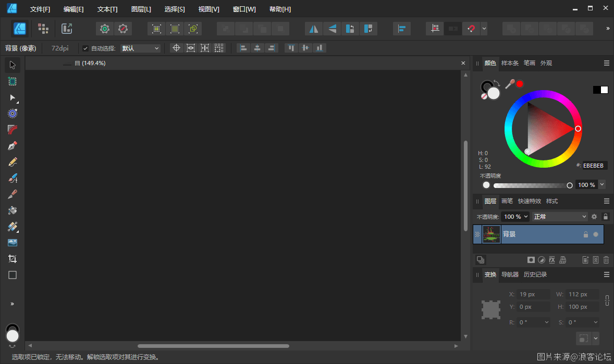Choose the Crop tool

coord(13,259)
